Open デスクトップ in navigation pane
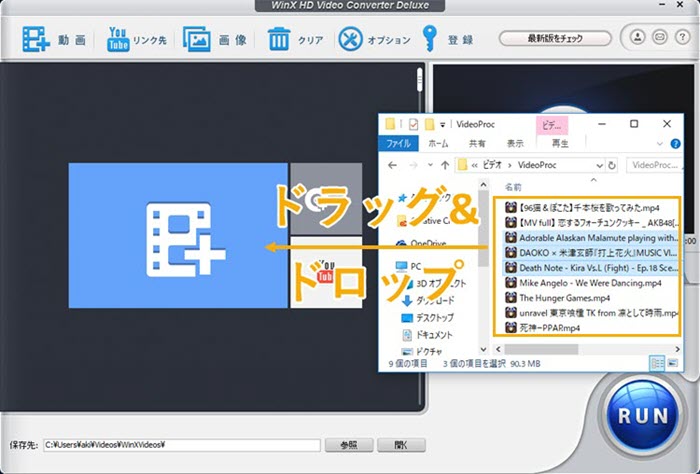Image resolution: width=700 pixels, height=474 pixels. click(427, 318)
